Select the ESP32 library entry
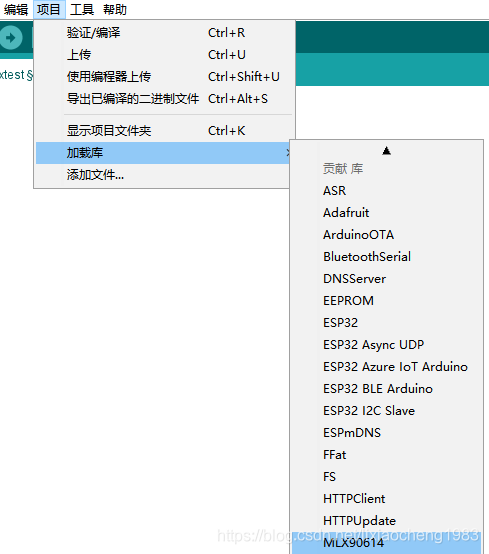 tap(387, 323)
